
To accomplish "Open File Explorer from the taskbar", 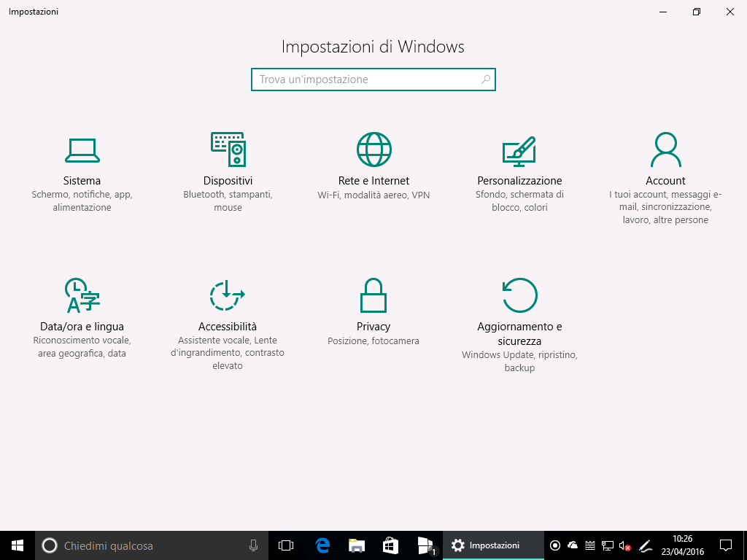I will pos(356,545).
